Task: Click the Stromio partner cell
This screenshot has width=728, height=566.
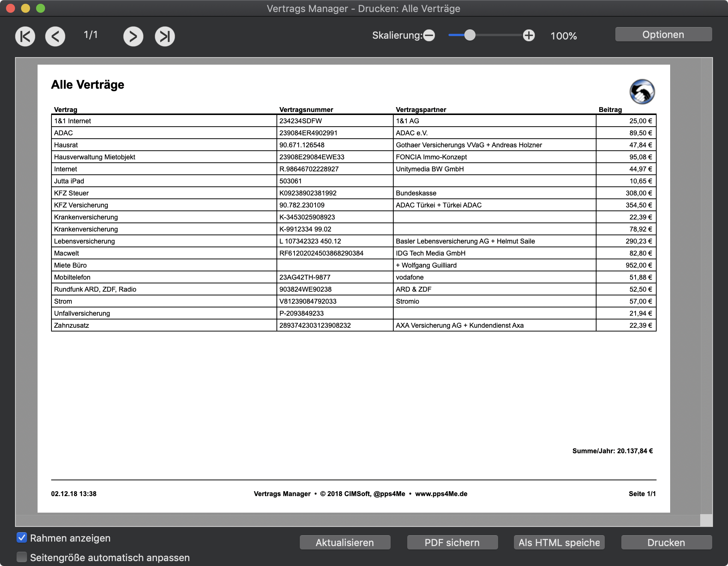Action: [x=494, y=301]
